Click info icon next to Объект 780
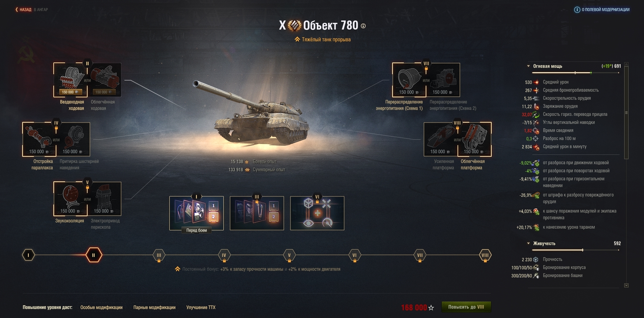 363,26
